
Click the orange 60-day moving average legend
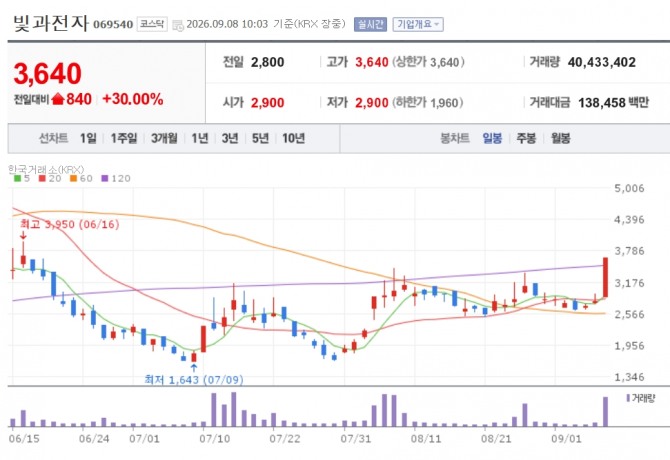click(81, 179)
